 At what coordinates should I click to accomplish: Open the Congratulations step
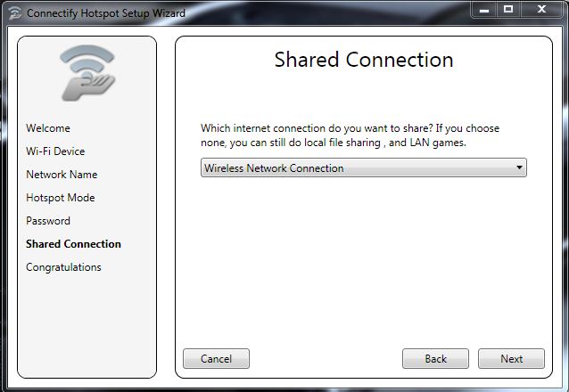(63, 267)
